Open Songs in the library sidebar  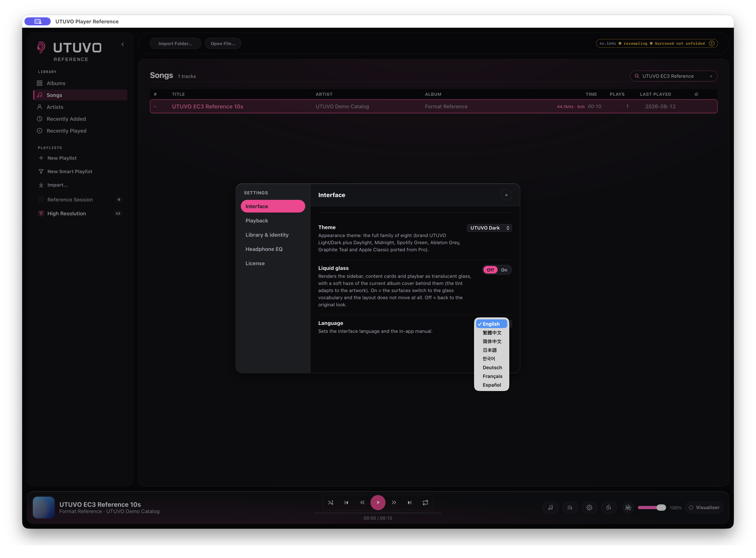click(x=80, y=95)
